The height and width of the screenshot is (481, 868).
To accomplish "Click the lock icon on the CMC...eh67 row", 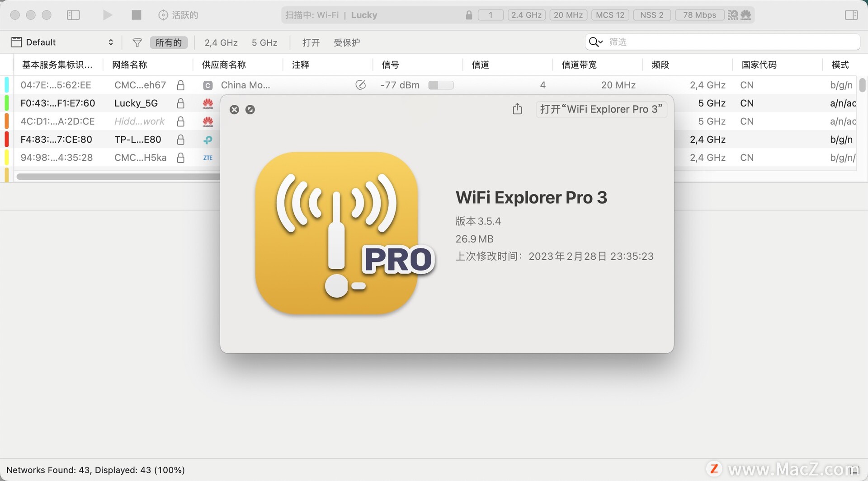I will (180, 85).
